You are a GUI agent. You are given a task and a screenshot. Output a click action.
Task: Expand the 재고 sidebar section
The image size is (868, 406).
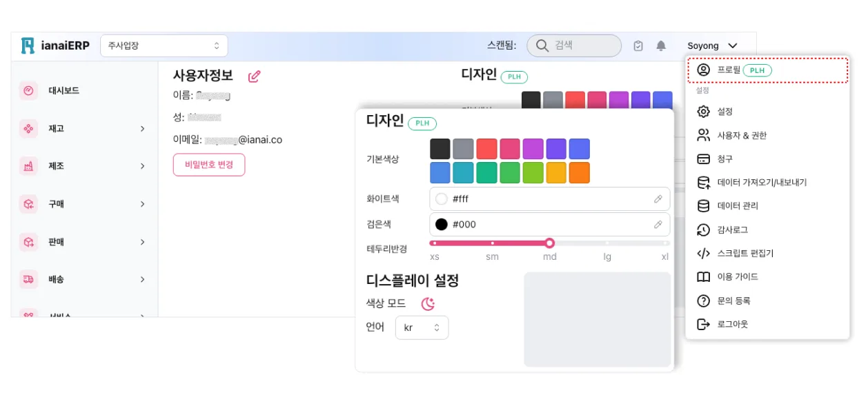(83, 128)
